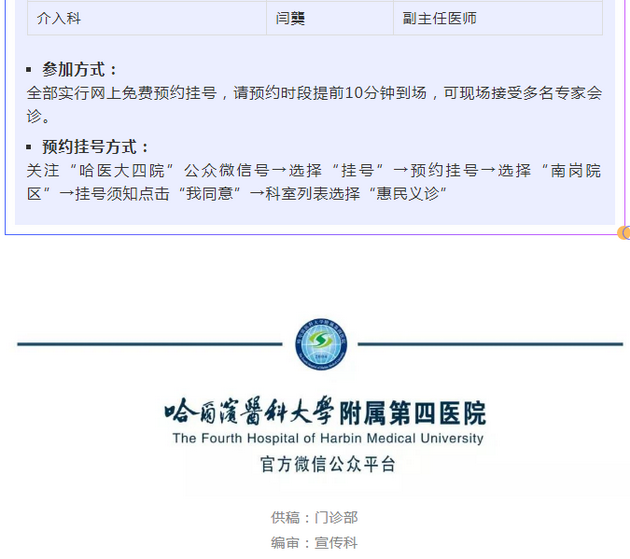Click the 供稿：门诊部 credit line
The image size is (630, 559).
pyautogui.click(x=314, y=517)
